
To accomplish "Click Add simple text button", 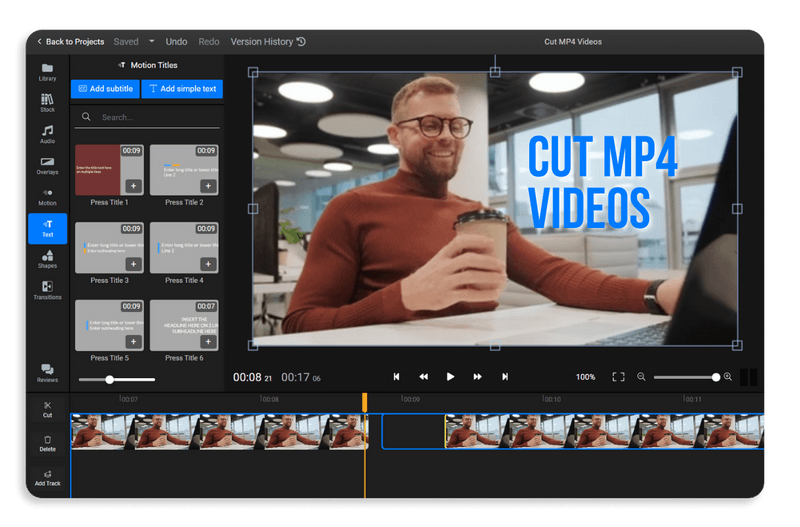I will [182, 89].
